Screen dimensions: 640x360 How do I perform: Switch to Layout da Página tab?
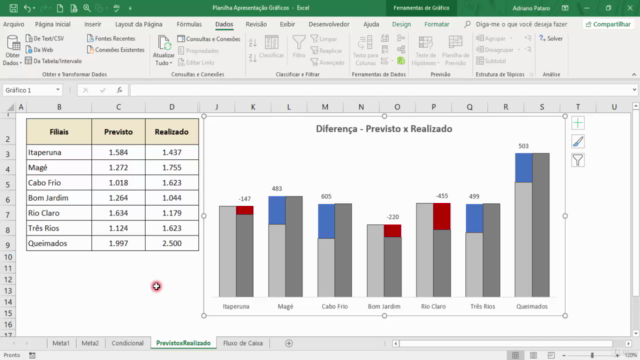click(x=138, y=24)
